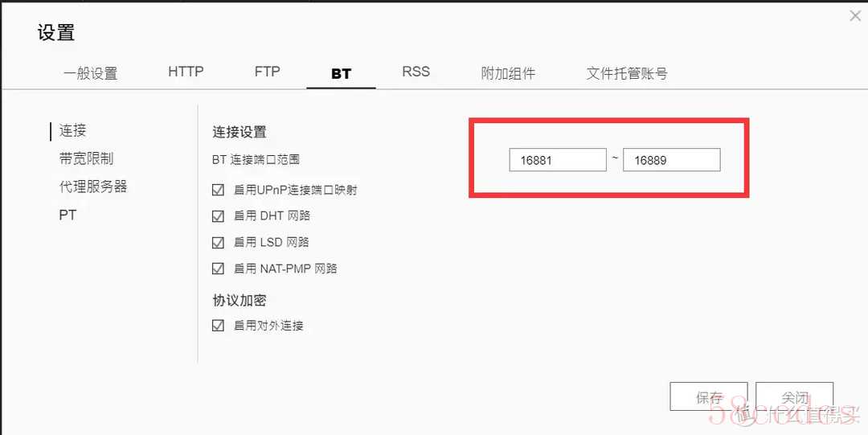Select the BT tab
The image size is (868, 435).
point(341,74)
